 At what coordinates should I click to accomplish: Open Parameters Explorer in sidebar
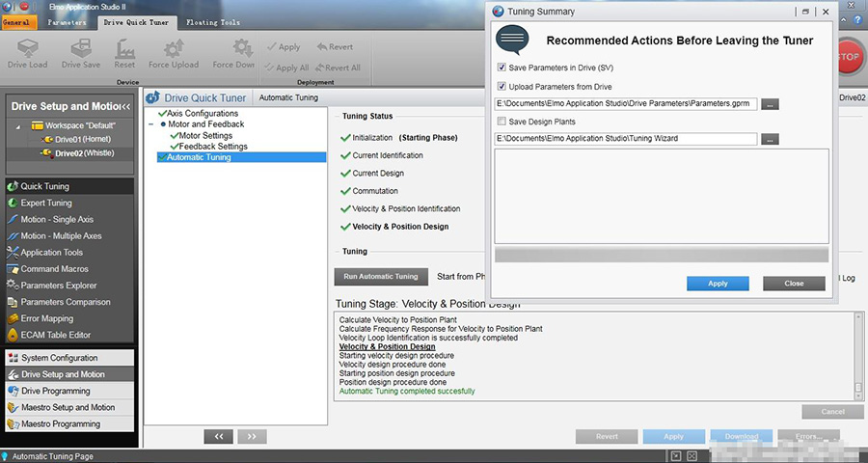tap(58, 286)
